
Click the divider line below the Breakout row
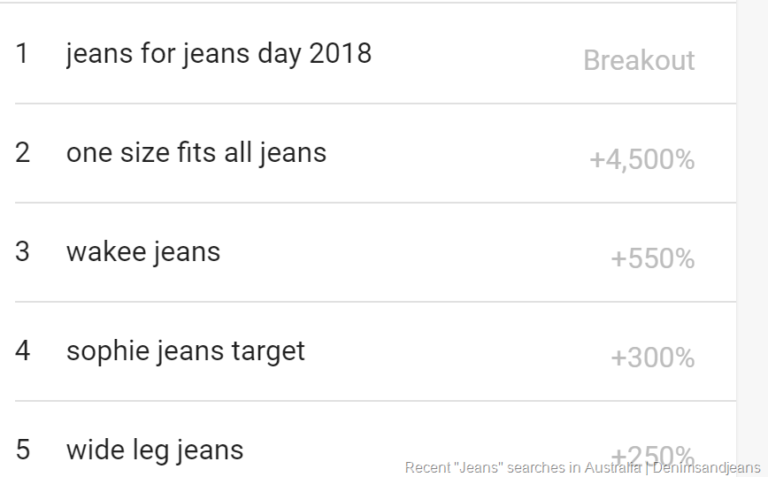[x=375, y=103]
